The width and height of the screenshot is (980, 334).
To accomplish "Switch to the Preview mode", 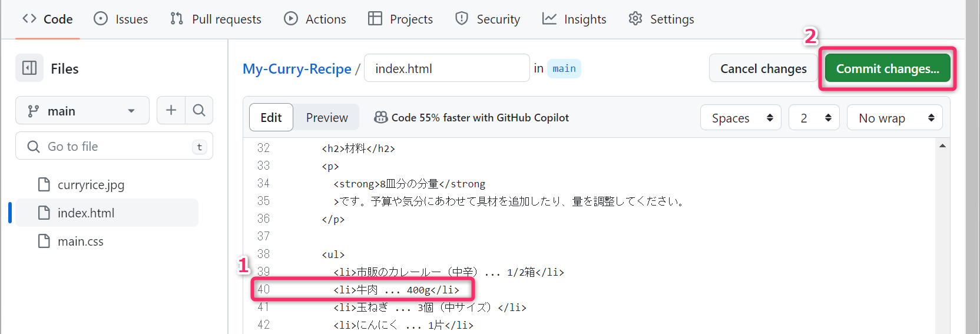I will pyautogui.click(x=327, y=117).
